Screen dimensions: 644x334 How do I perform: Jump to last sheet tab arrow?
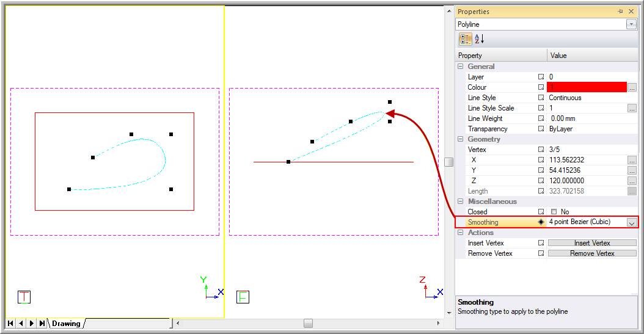(42, 323)
